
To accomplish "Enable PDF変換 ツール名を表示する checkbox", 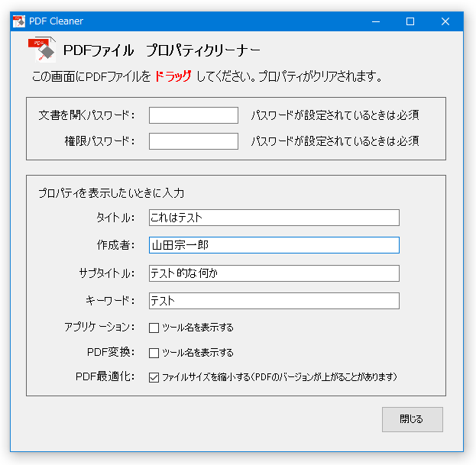I will [x=154, y=353].
